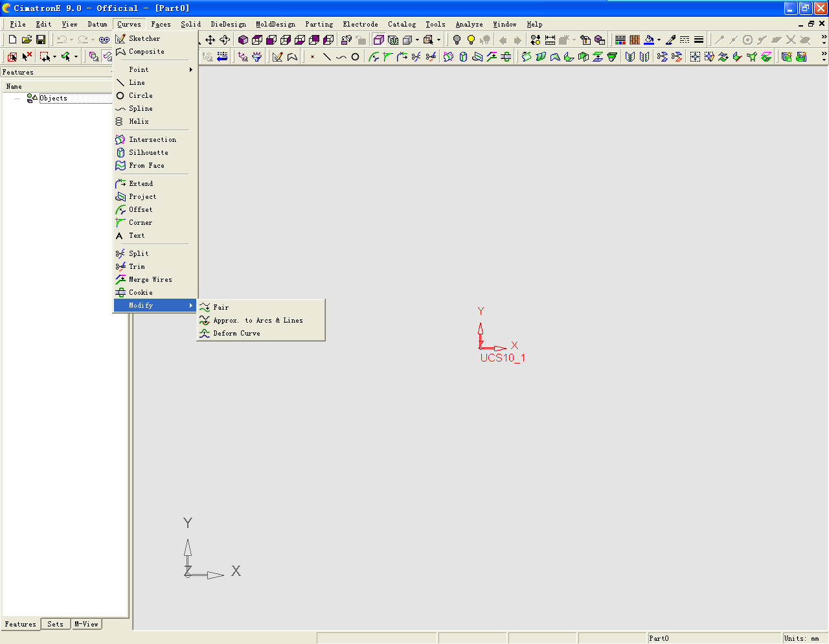Select Fair in the Modify submenu
This screenshot has width=829, height=644.
coord(261,307)
